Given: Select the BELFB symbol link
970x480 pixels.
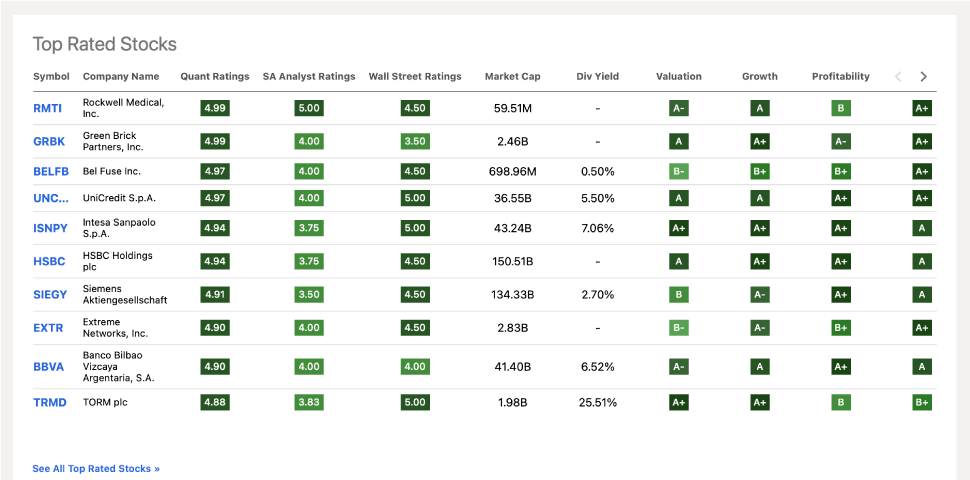Looking at the screenshot, I should (x=52, y=171).
